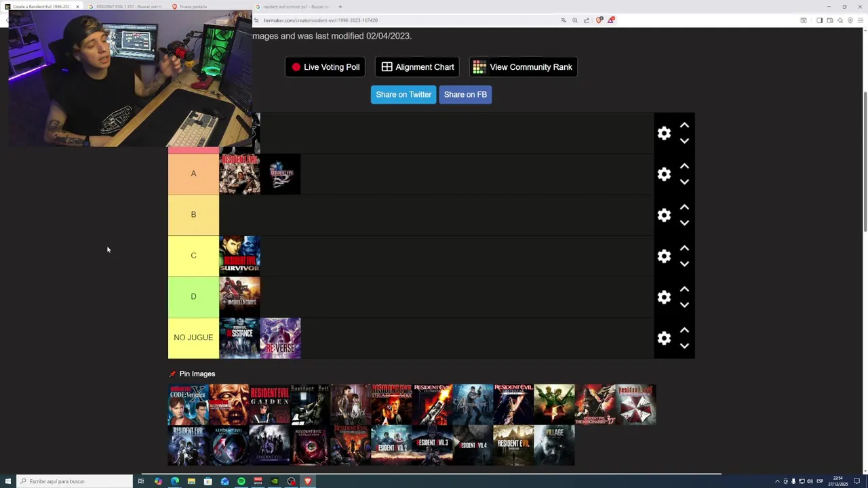Move tier D row down with arrow

[x=684, y=304]
